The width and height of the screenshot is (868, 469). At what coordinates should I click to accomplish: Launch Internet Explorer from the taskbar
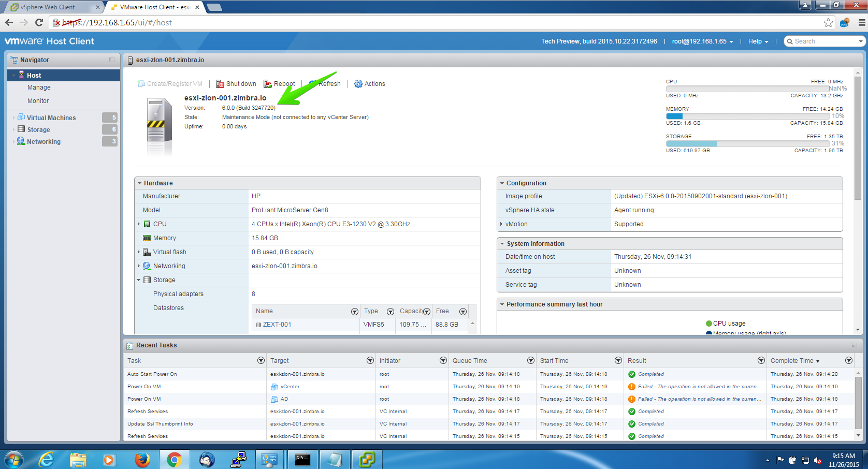(x=46, y=460)
